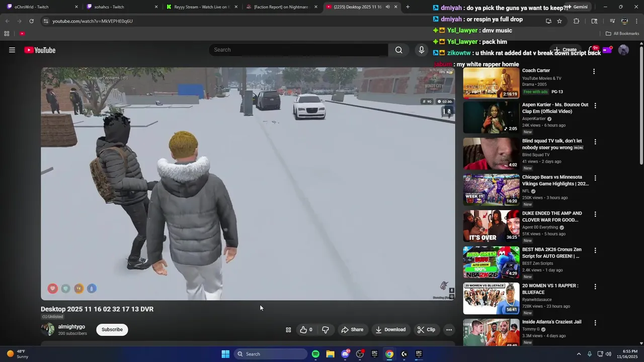Open options for Inside Atlanta's Craziest Jail
644x362 pixels.
click(x=595, y=323)
